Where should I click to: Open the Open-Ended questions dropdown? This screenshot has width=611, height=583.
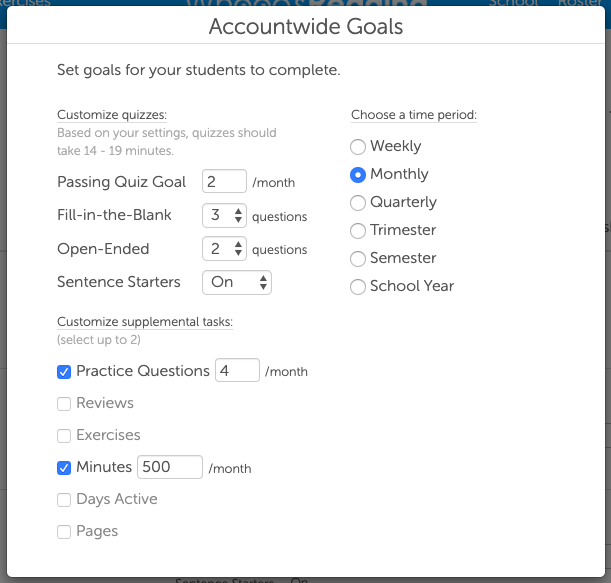224,249
